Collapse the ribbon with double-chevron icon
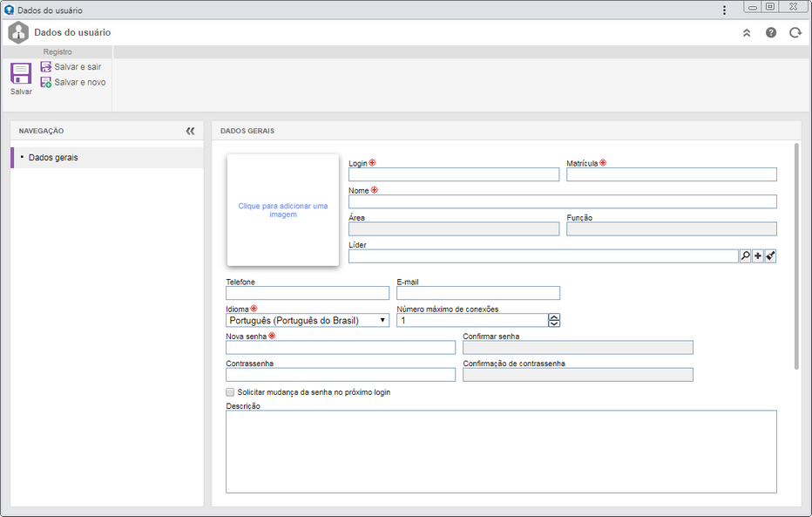 click(x=747, y=32)
